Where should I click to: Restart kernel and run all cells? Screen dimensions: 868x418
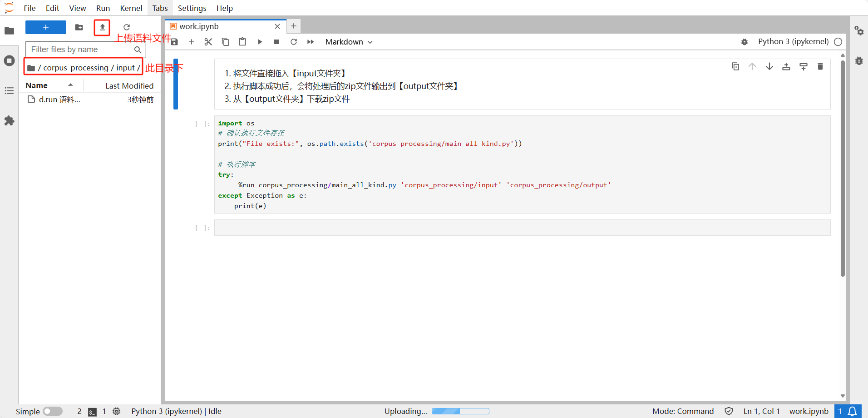pos(311,42)
